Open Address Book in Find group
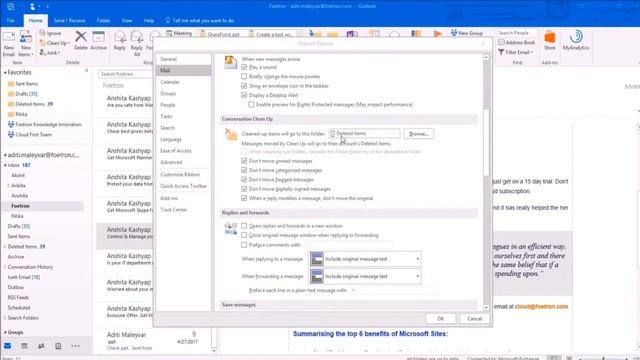Screen dimensions: 640x360 (x=517, y=42)
